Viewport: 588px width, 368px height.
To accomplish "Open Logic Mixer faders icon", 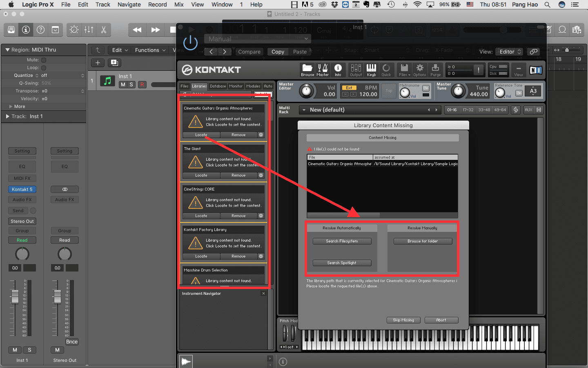I will (x=89, y=30).
